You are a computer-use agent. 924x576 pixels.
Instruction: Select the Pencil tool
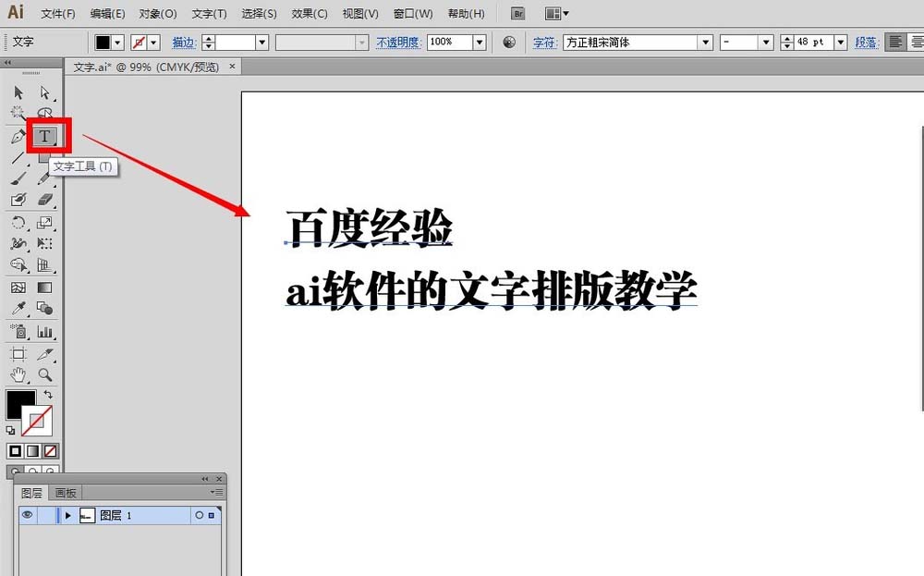(x=44, y=178)
